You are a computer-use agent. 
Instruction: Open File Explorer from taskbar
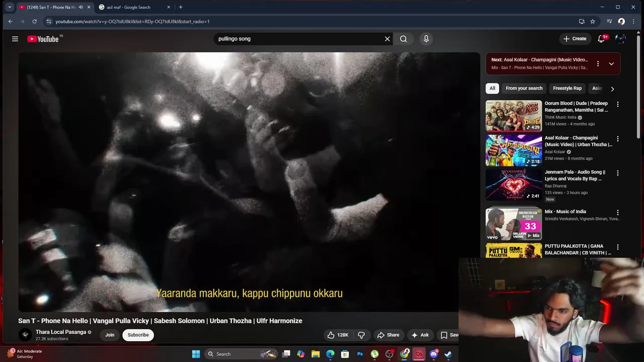tap(315, 354)
